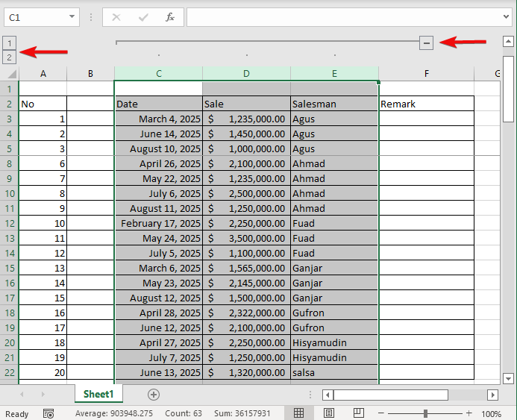Click zoom out minus button

point(380,413)
